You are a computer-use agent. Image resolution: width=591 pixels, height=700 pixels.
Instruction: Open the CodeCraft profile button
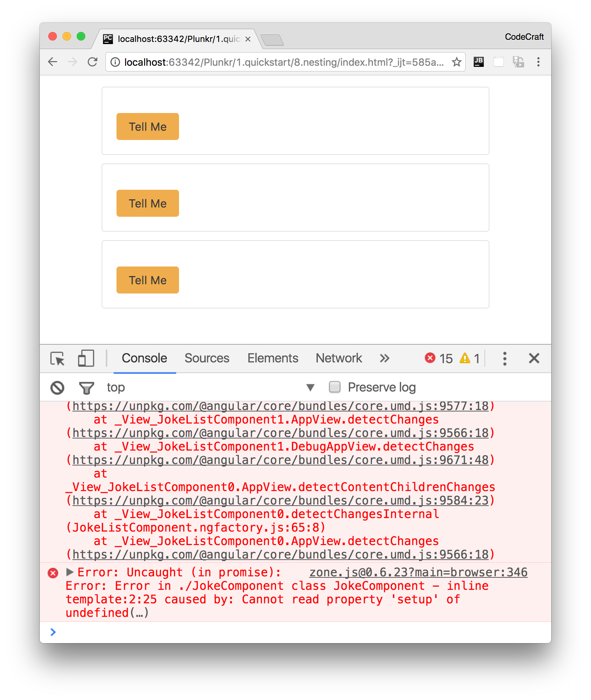tap(524, 37)
